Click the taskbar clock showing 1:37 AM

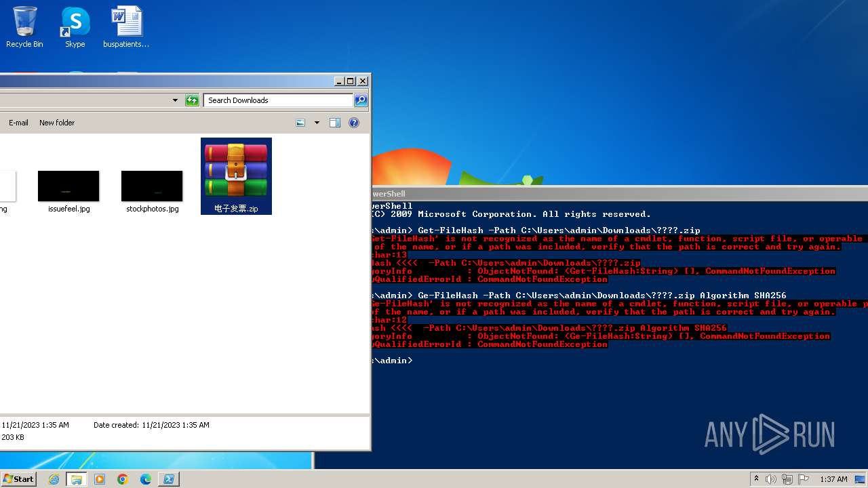pyautogui.click(x=833, y=479)
